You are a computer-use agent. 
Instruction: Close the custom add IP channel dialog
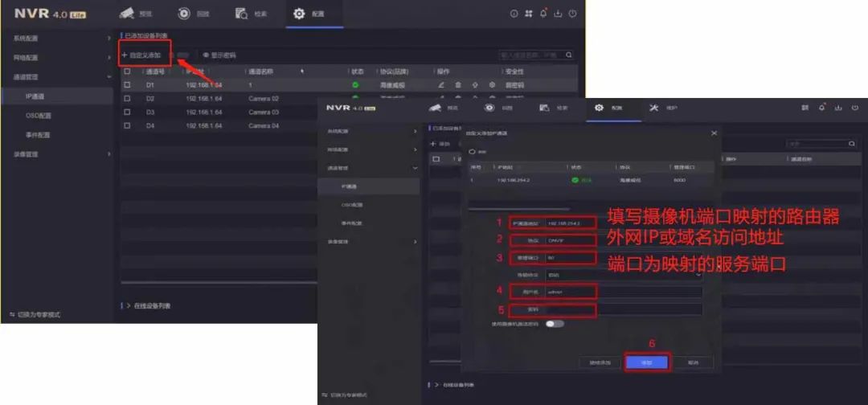(x=714, y=133)
